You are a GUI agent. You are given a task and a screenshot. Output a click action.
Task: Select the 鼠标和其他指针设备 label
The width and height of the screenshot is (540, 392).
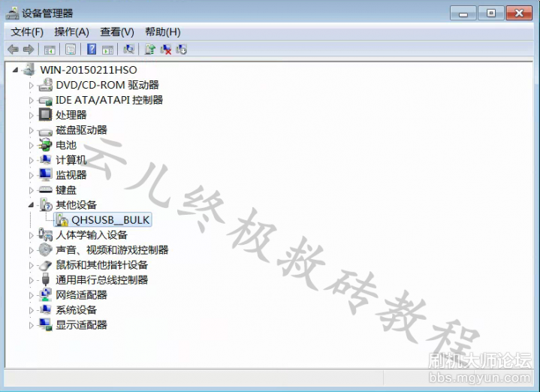[102, 265]
